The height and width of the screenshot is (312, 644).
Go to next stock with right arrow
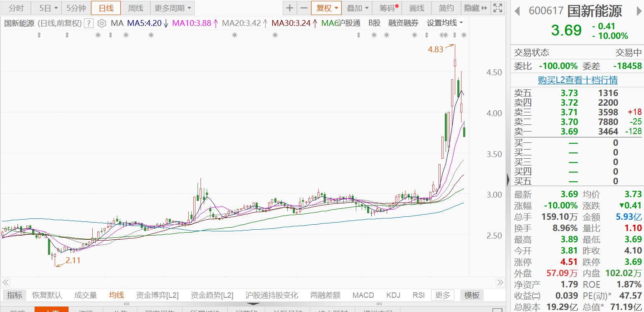click(637, 11)
